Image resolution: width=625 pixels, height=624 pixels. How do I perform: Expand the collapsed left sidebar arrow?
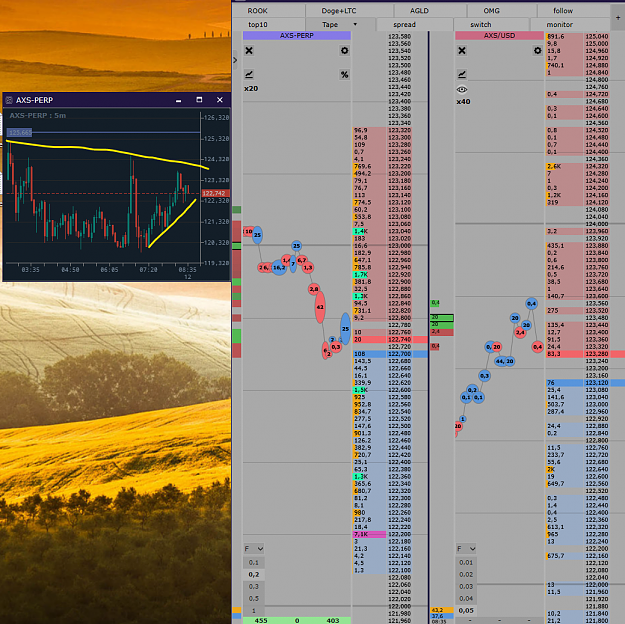(235, 60)
